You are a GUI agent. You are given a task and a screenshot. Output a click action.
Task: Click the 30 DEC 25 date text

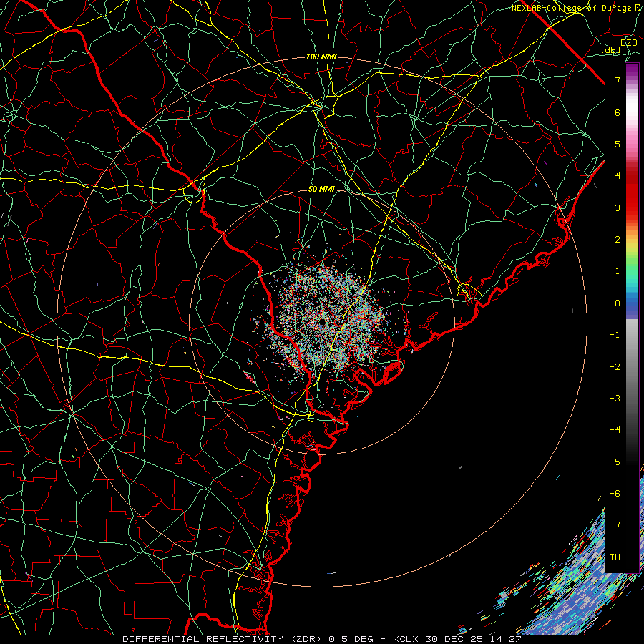454,639
